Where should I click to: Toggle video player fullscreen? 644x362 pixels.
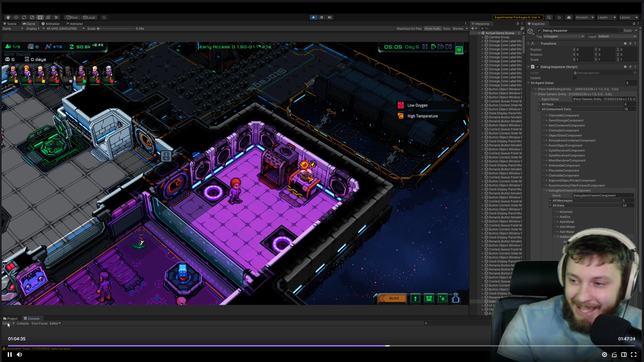(634, 355)
